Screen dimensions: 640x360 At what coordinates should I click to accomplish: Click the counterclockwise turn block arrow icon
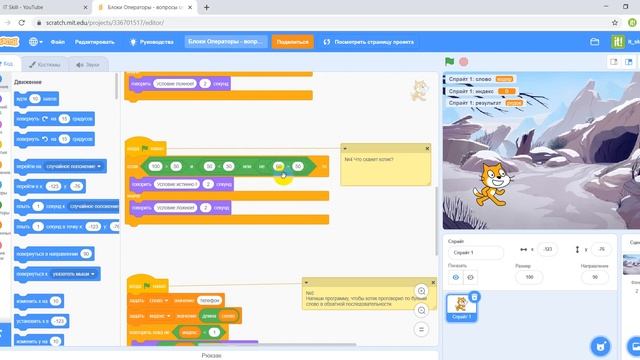(45, 139)
